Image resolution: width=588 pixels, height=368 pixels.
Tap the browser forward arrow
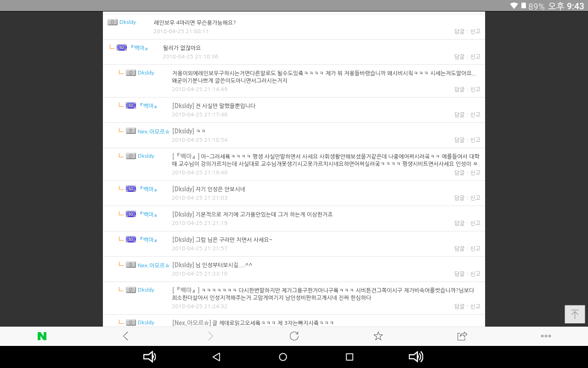click(210, 336)
